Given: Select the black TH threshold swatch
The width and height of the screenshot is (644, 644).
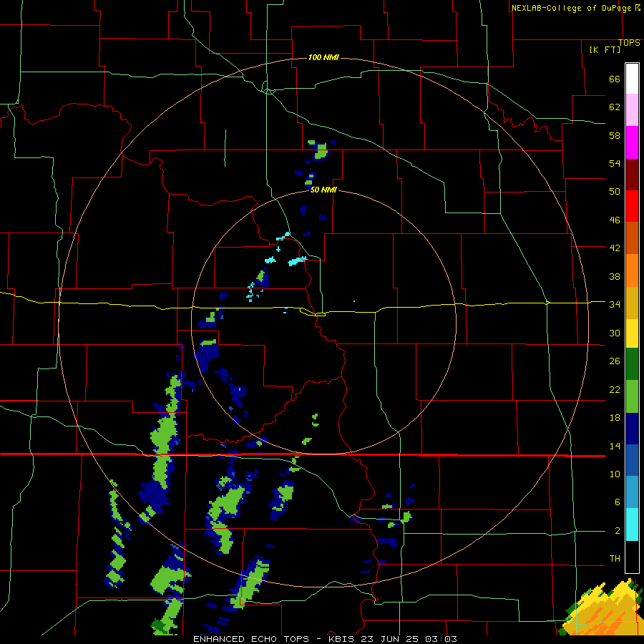Looking at the screenshot, I should tap(632, 557).
